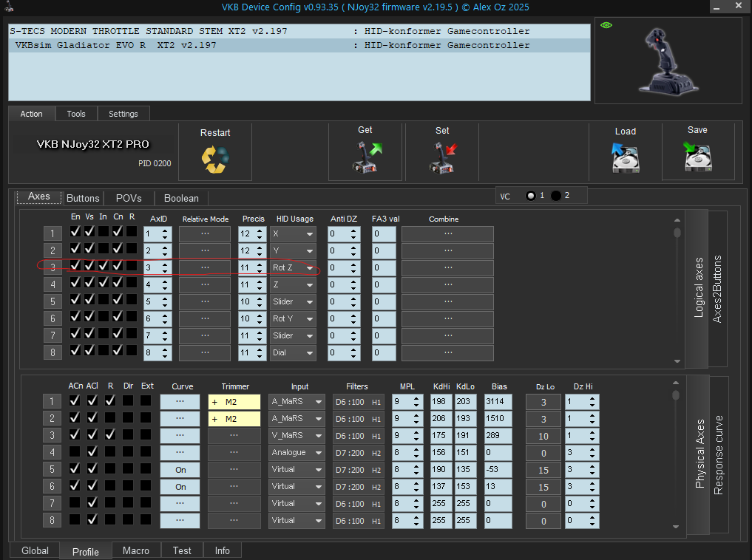This screenshot has height=560, width=752.
Task: Toggle En checkbox for logical axis 1
Action: pyautogui.click(x=75, y=232)
